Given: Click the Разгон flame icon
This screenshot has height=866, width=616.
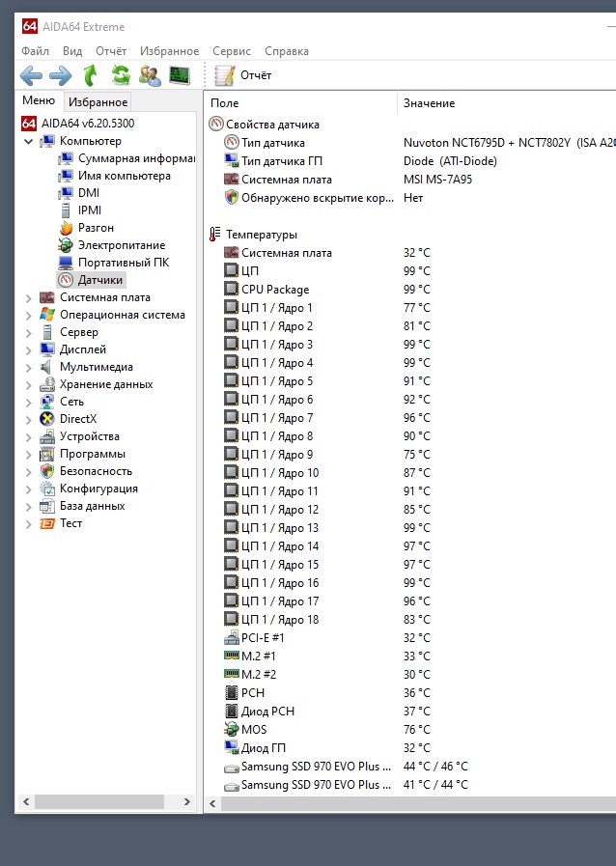Looking at the screenshot, I should (66, 228).
